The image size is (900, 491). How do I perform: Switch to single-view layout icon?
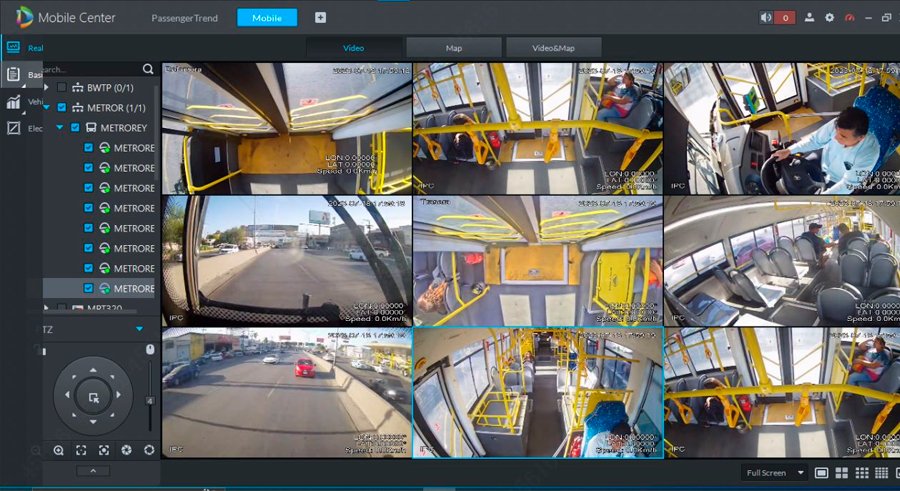click(822, 473)
